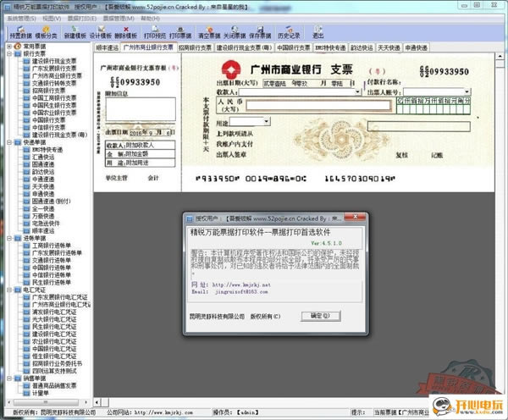The image size is (508, 420).
Task: Click the item icon beside 中国工商银行支票
Action: click(26, 98)
